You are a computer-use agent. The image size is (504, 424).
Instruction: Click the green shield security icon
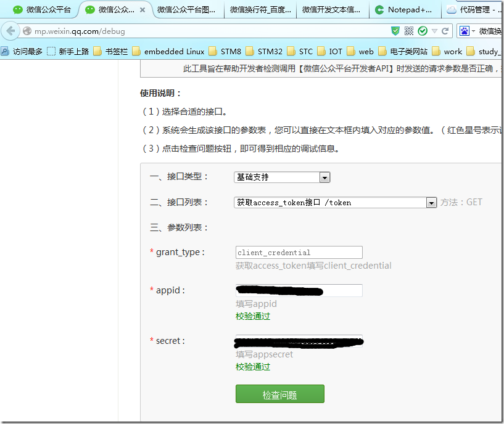click(x=395, y=31)
